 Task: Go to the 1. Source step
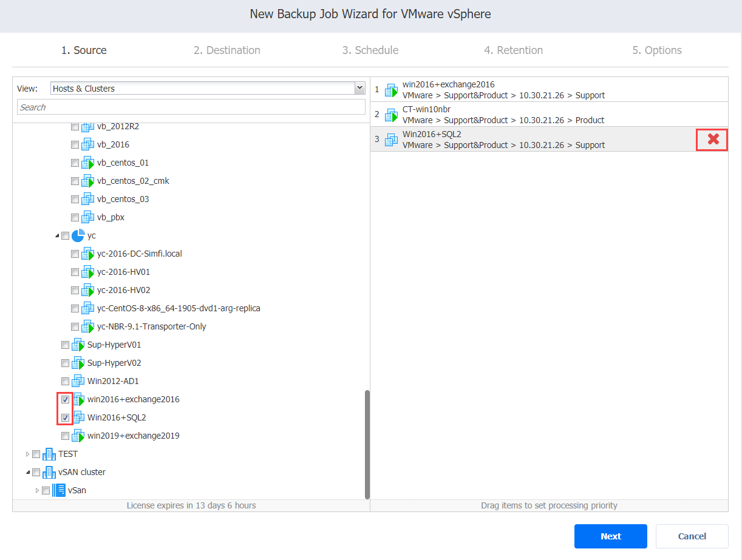[84, 50]
